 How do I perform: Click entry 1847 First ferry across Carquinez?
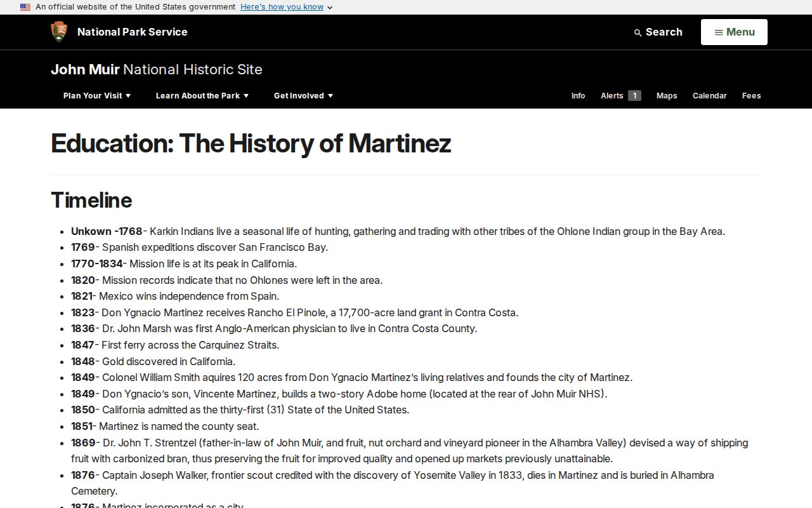[175, 345]
